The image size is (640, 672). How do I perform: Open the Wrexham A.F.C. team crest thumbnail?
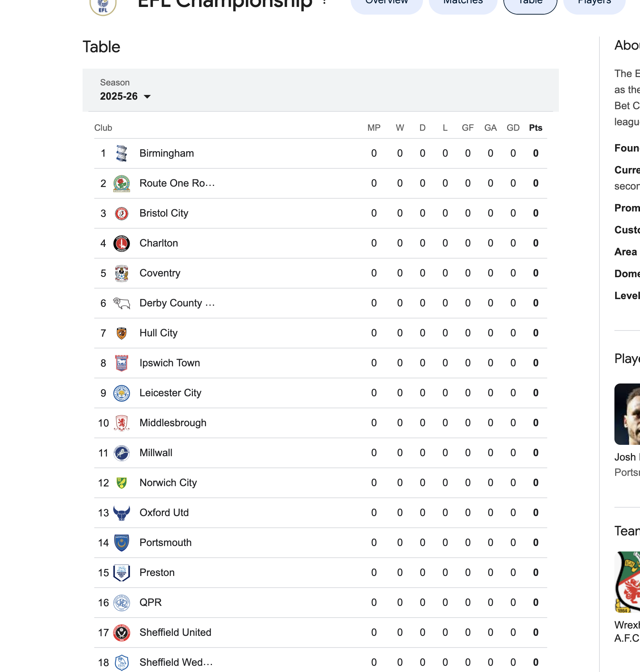pyautogui.click(x=627, y=582)
